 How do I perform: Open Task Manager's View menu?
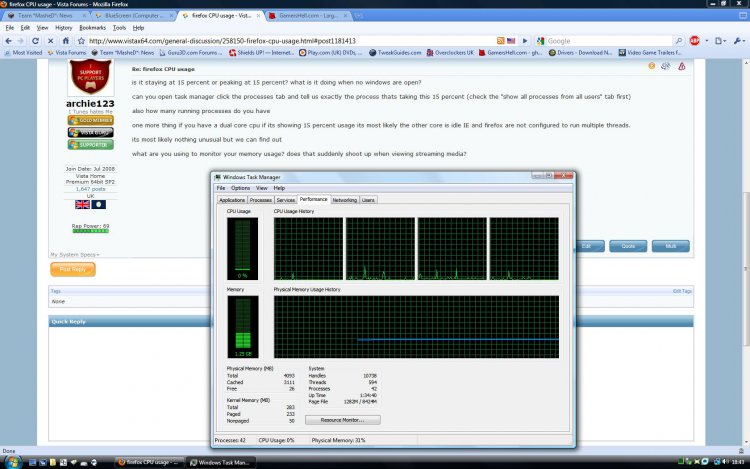[x=261, y=188]
